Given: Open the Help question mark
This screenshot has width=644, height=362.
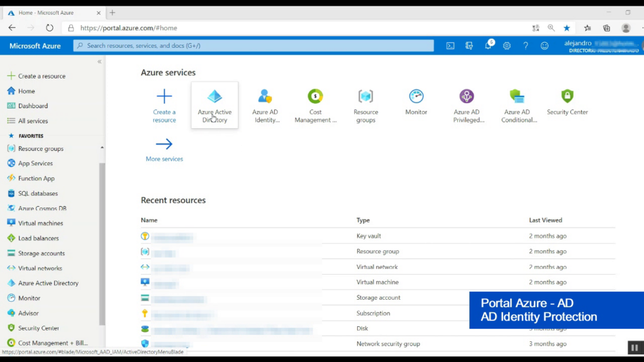Looking at the screenshot, I should coord(526,45).
